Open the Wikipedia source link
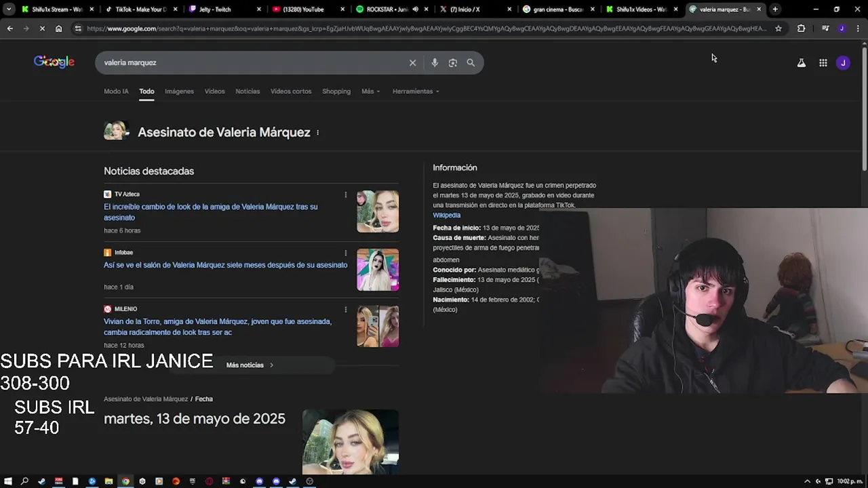The image size is (868, 488). [x=446, y=216]
